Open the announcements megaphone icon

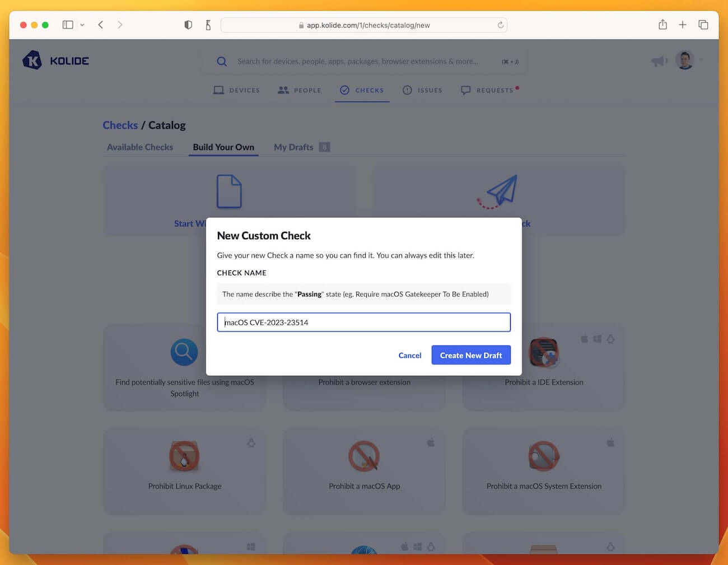point(659,61)
